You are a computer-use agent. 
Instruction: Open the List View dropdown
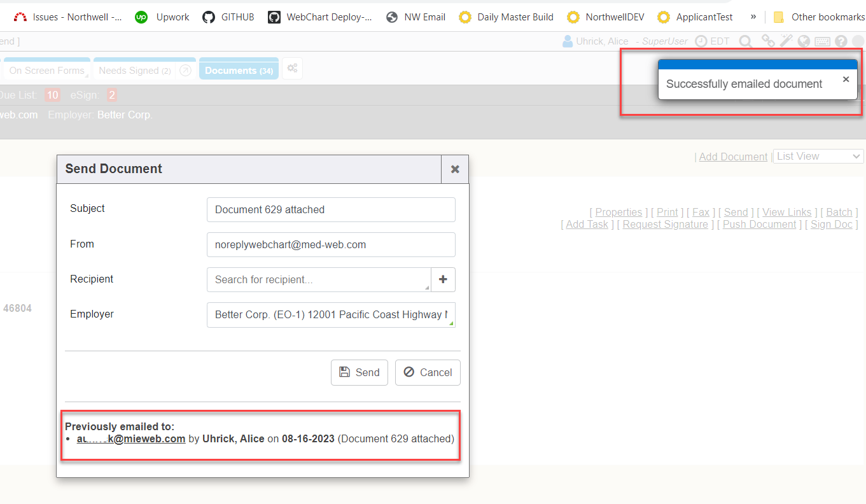point(818,157)
